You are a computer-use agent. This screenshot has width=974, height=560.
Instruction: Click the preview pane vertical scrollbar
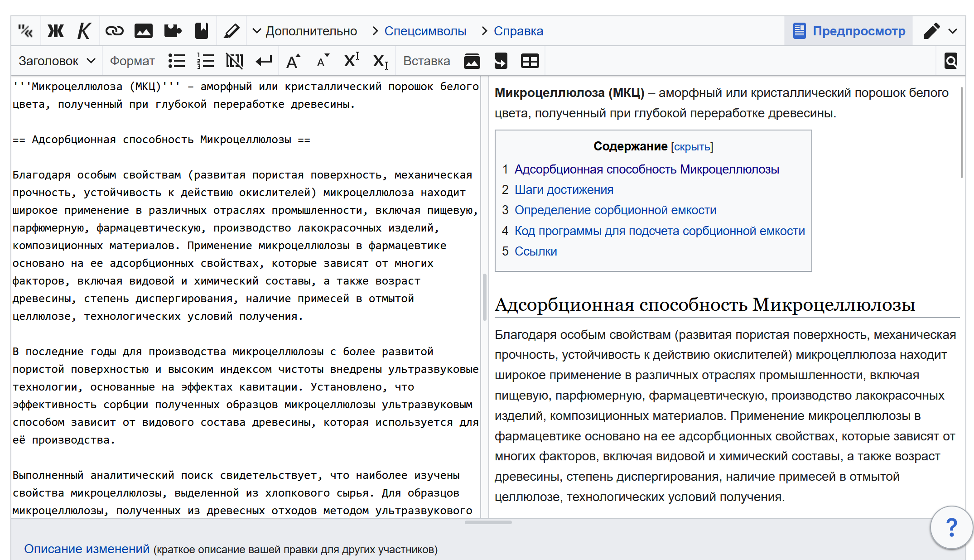(961, 131)
